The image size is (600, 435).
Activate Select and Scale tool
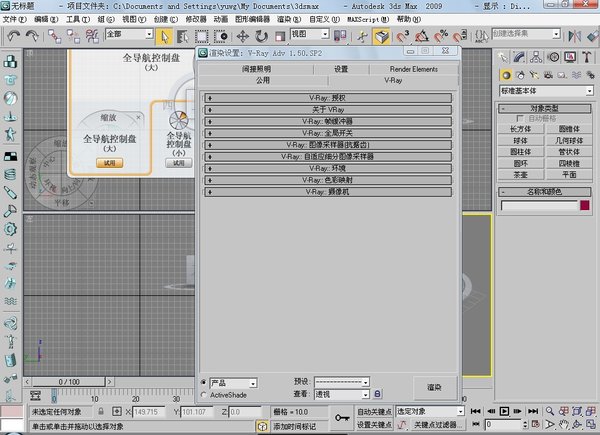[x=280, y=36]
